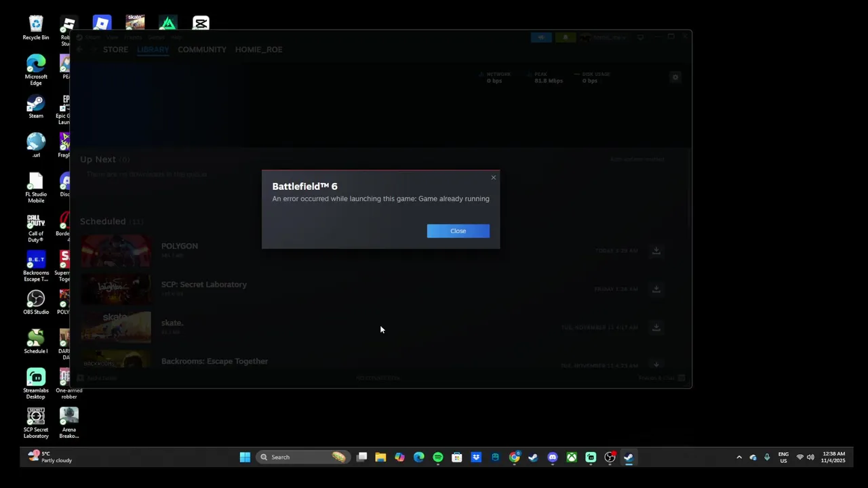The width and height of the screenshot is (868, 488).
Task: Open Streamlabs from the taskbar
Action: tap(591, 457)
